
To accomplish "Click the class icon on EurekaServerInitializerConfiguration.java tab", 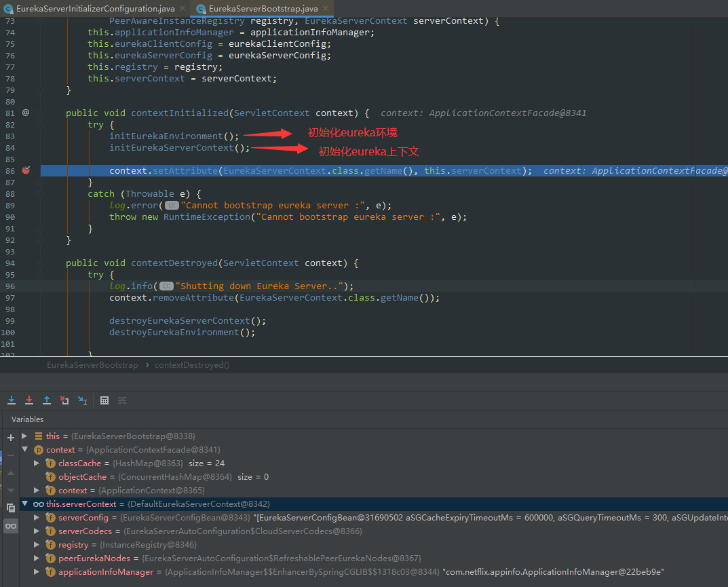I will [8, 9].
